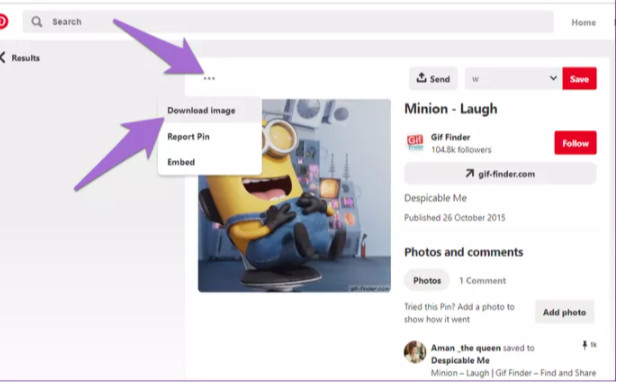Click the Despicable Me description text

[435, 198]
